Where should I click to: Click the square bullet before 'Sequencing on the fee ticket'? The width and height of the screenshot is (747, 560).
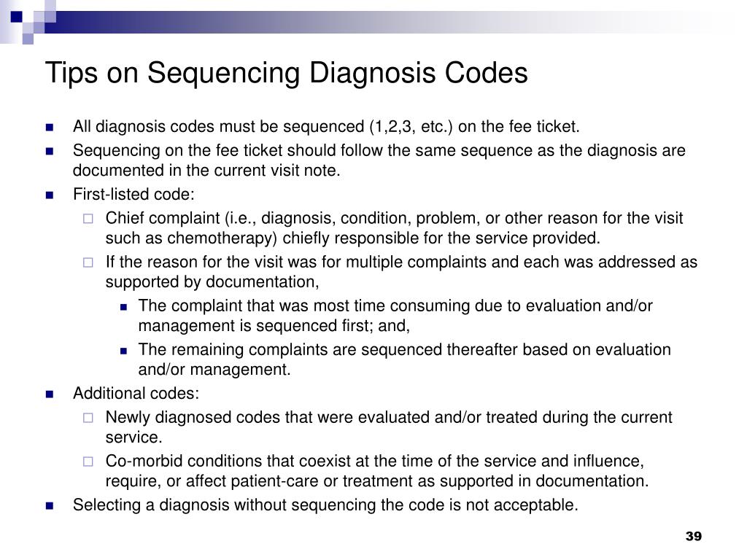pyautogui.click(x=50, y=152)
